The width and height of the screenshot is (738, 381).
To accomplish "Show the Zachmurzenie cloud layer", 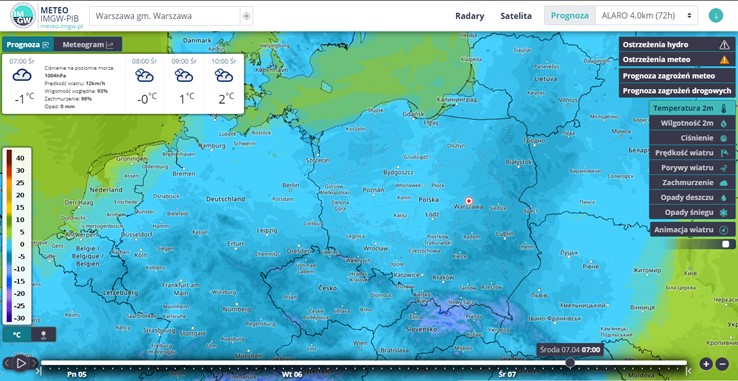I will (692, 182).
